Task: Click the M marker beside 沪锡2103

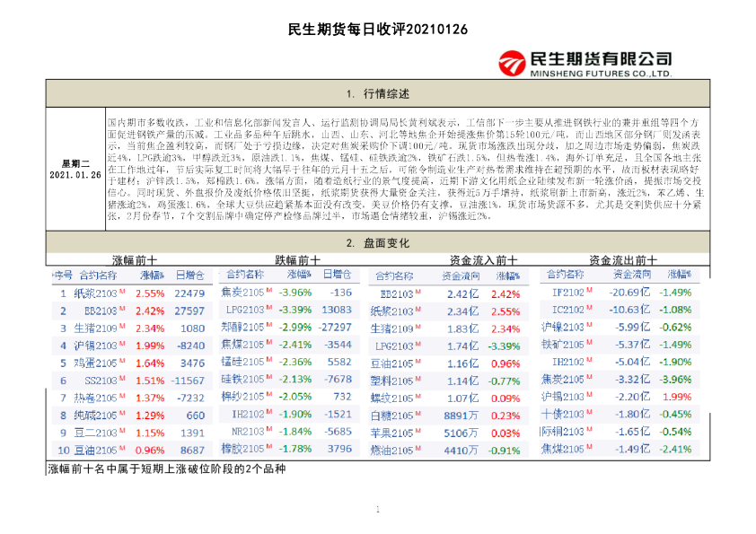Action: (121, 343)
